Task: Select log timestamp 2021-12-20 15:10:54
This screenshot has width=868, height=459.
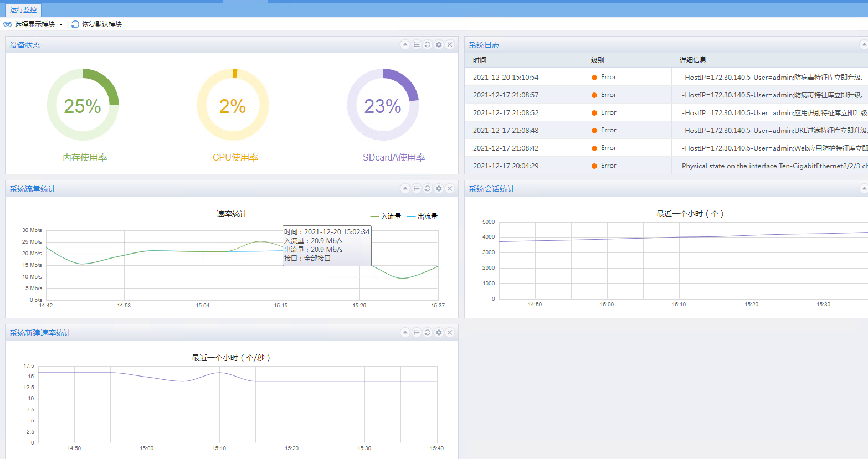Action: [506, 78]
